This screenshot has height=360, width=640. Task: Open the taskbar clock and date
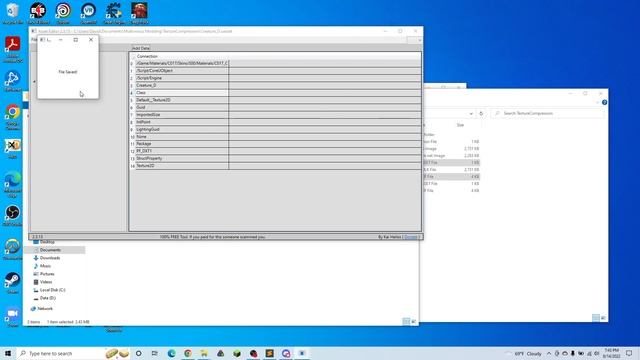pyautogui.click(x=611, y=353)
